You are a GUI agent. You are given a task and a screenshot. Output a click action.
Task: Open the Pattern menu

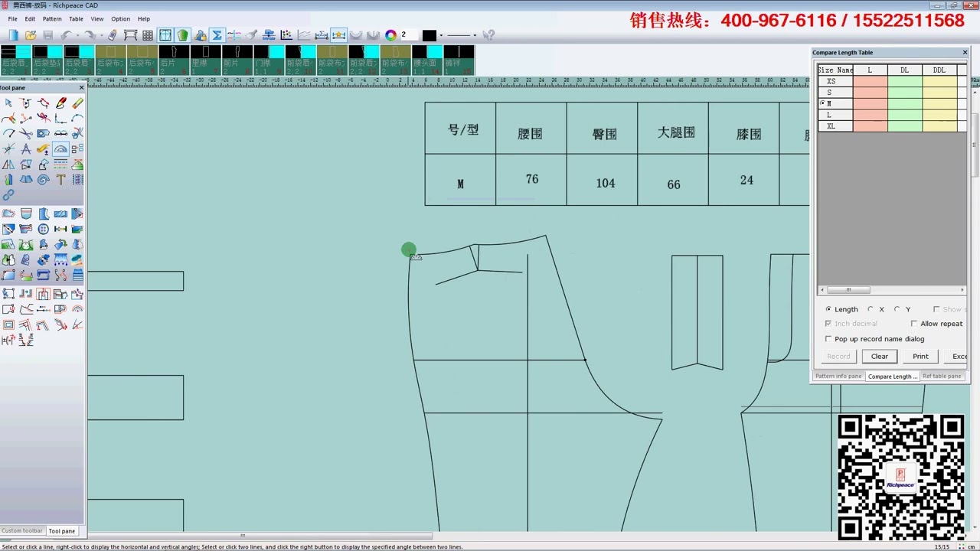pos(52,18)
